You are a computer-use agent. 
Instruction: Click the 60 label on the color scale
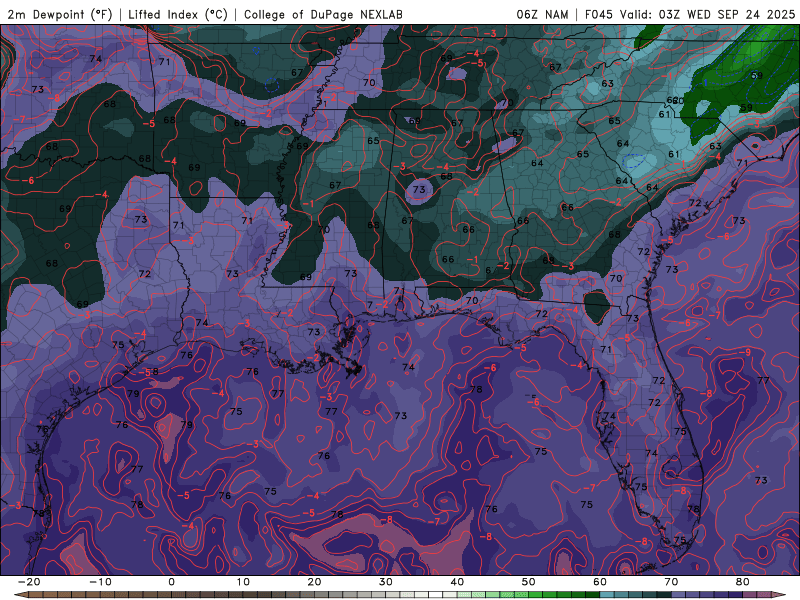[x=600, y=582]
